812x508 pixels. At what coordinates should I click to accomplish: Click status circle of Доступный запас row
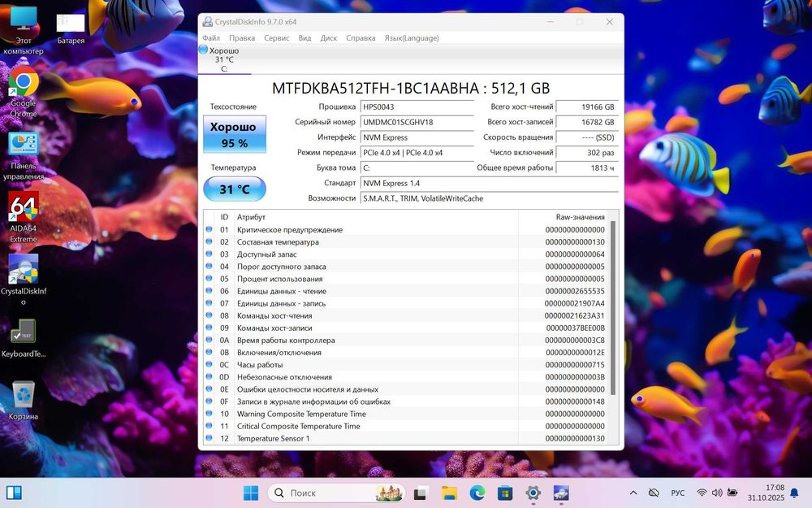click(209, 254)
